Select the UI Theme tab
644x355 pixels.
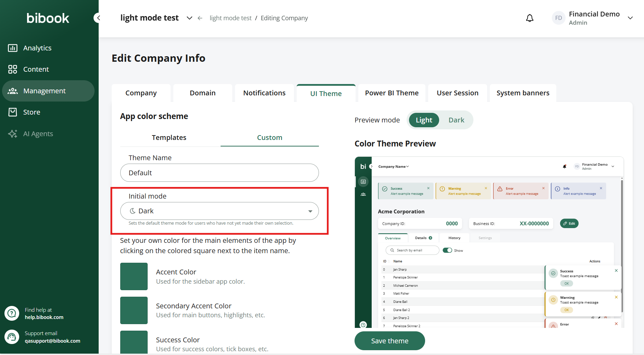tap(326, 93)
